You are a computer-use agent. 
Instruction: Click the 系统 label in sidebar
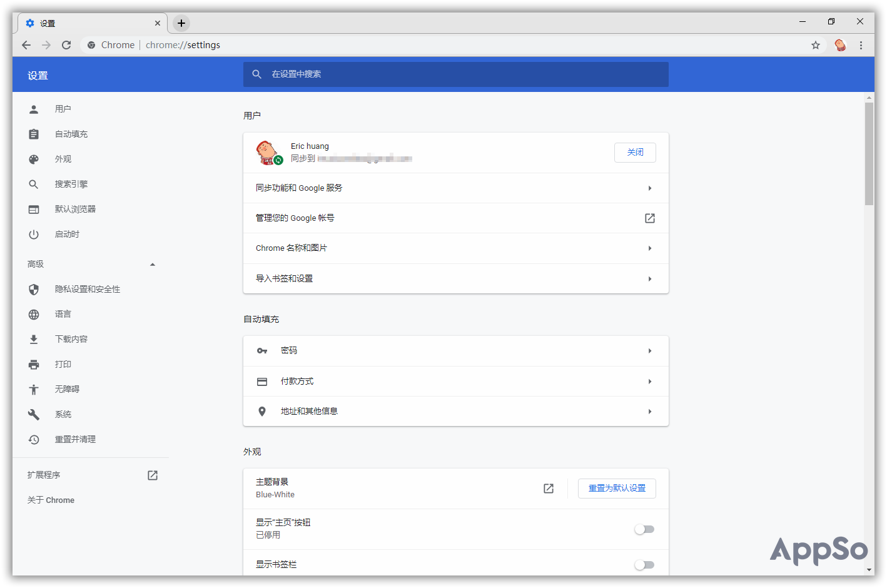click(x=63, y=415)
